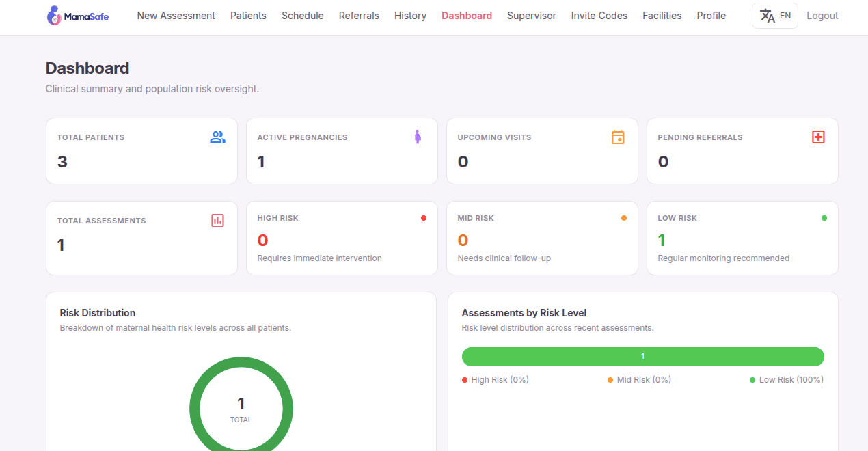Click "Requires immediate intervention" text
868x451 pixels.
(320, 258)
